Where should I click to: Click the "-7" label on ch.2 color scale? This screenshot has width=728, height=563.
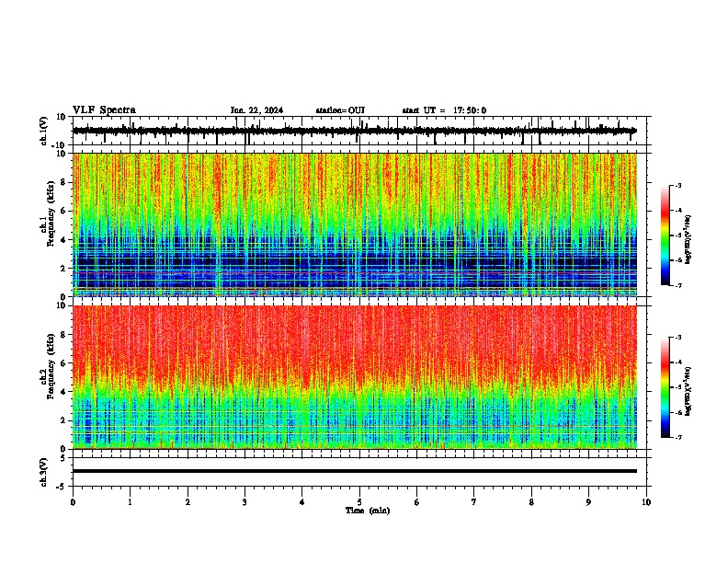pos(677,438)
